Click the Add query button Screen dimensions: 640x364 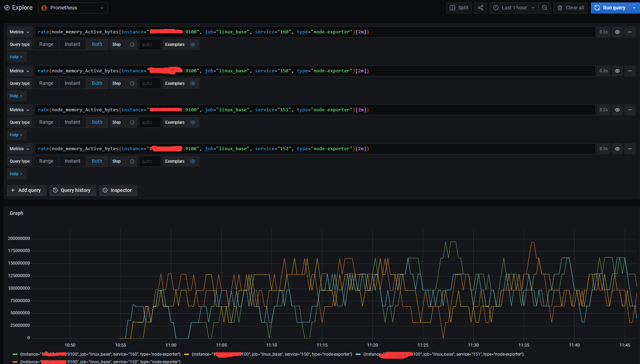tap(26, 190)
